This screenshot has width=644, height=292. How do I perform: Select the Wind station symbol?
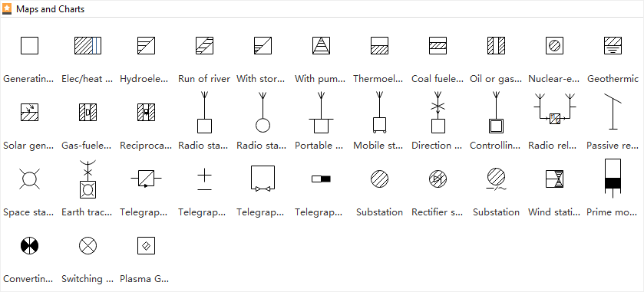554,179
